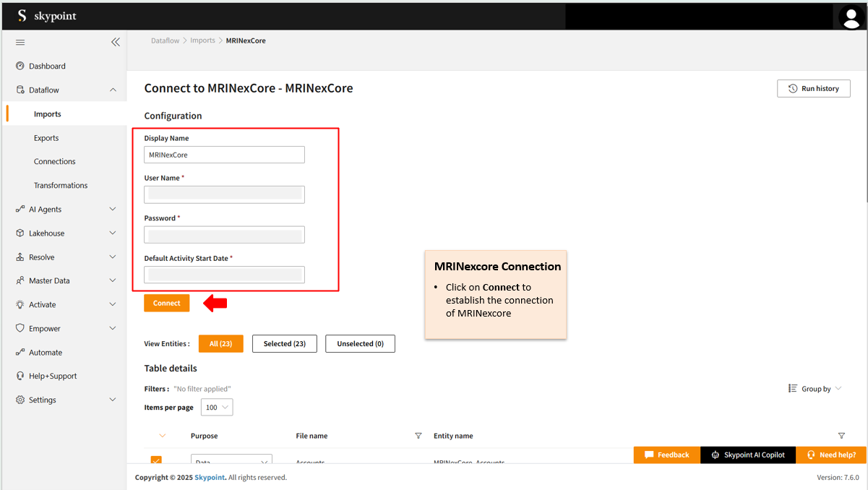Click Dataflow in the breadcrumb
Image resolution: width=868 pixels, height=490 pixels.
166,40
